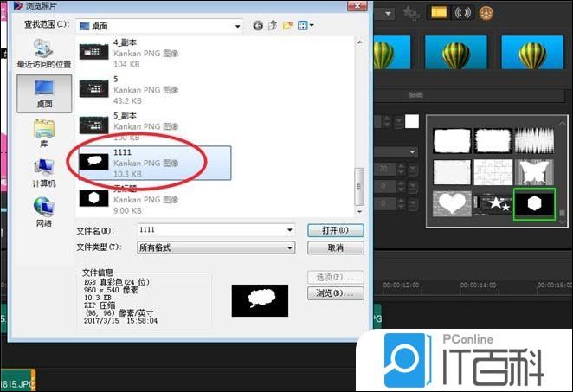Image resolution: width=573 pixels, height=392 pixels.
Task: Create a new folder icon
Action: click(287, 26)
